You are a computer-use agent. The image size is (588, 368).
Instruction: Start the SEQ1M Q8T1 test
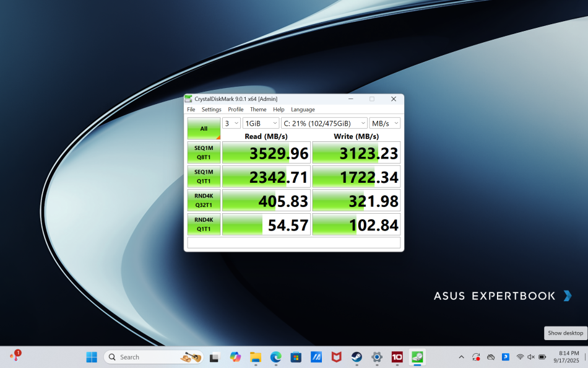(x=204, y=152)
